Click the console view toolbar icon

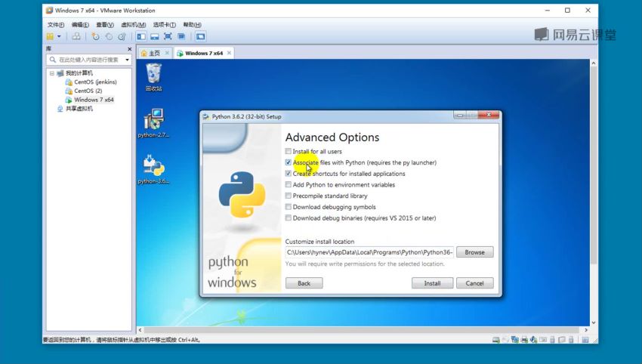200,36
